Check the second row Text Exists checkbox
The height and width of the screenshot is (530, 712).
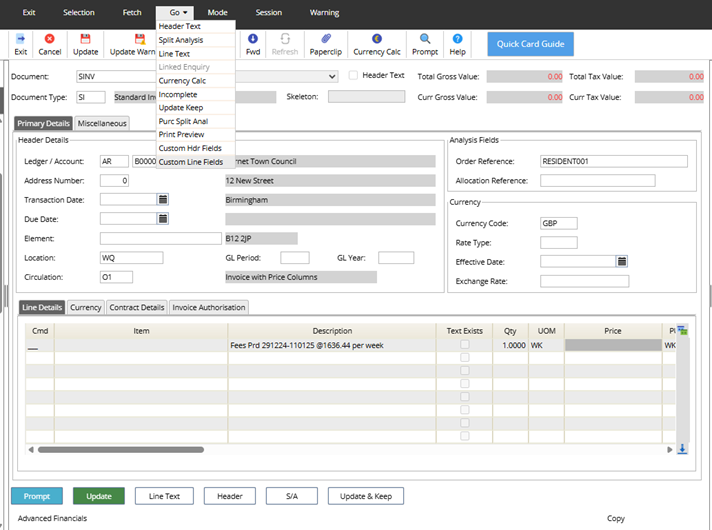coord(464,357)
